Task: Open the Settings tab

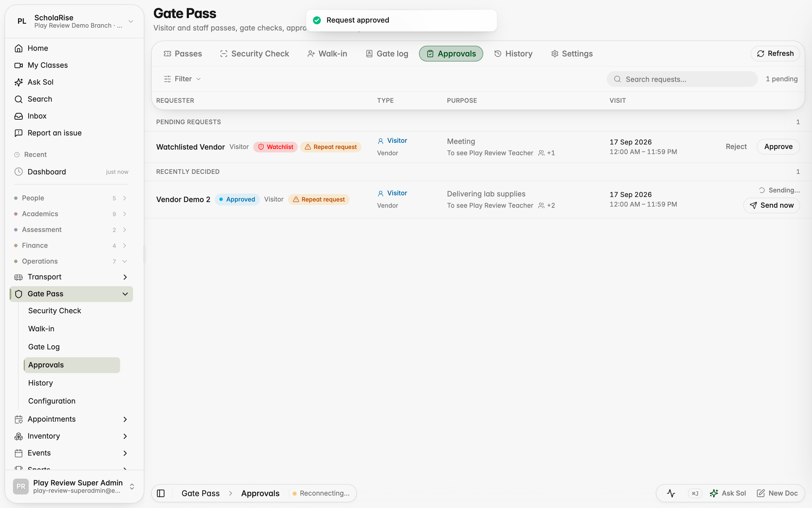Action: [x=572, y=53]
